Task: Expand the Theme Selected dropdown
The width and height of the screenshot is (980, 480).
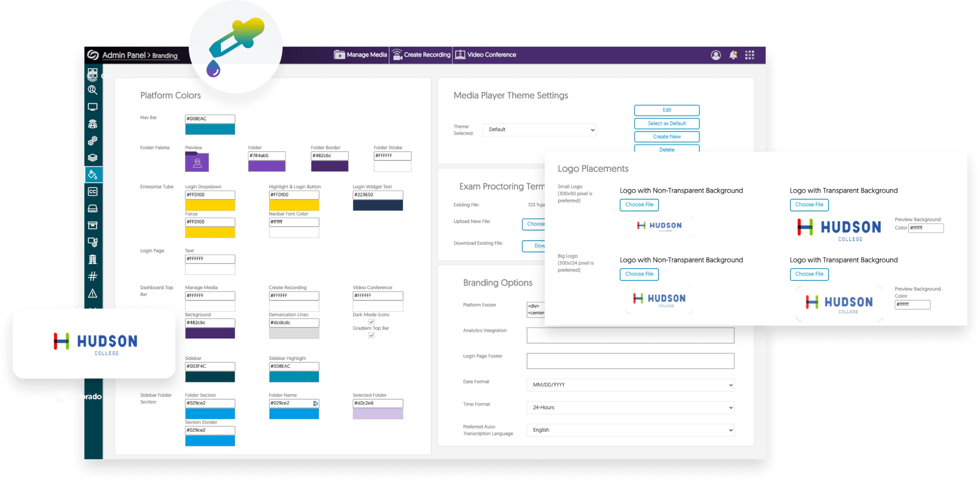Action: (x=540, y=129)
